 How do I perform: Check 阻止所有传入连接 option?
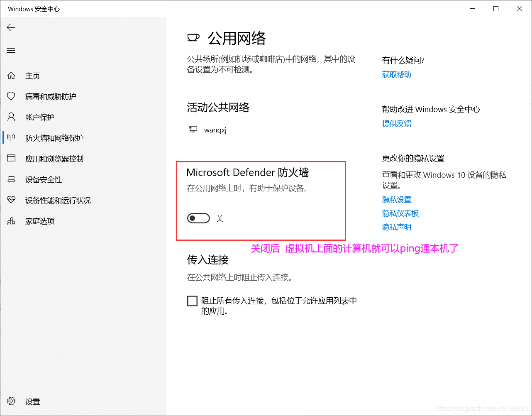point(192,301)
